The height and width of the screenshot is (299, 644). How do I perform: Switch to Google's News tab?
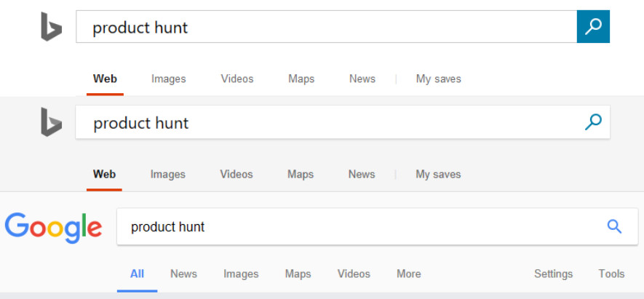(183, 274)
